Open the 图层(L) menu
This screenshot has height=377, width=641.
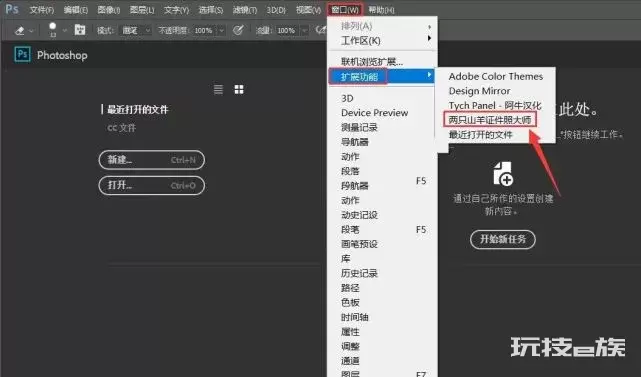pos(142,9)
